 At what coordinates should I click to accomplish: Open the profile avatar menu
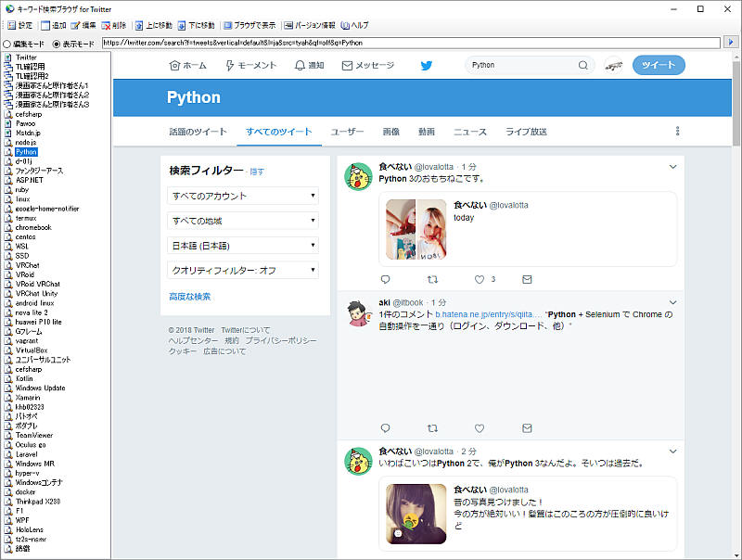tap(613, 66)
